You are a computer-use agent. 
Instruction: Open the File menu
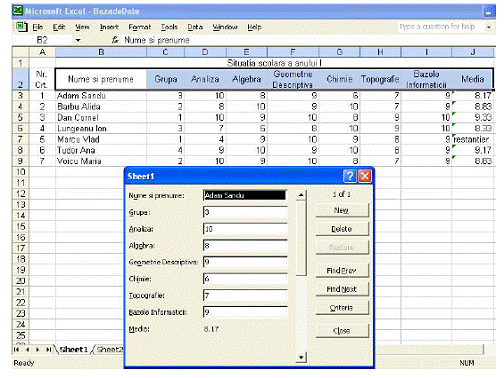(38, 27)
